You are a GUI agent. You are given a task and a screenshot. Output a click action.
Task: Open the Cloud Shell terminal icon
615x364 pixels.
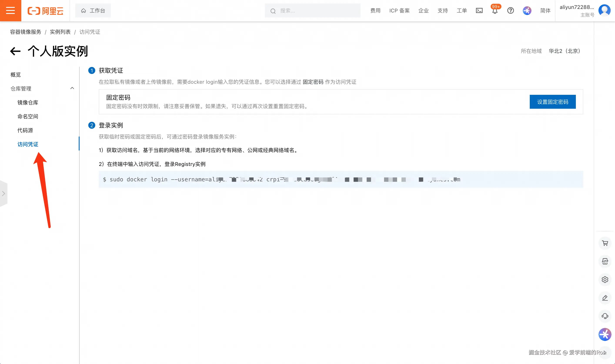pos(479,11)
